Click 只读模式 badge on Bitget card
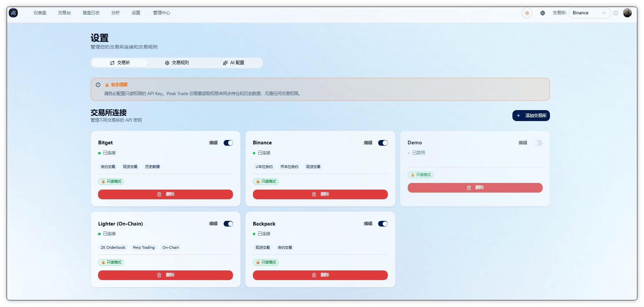 [111, 182]
